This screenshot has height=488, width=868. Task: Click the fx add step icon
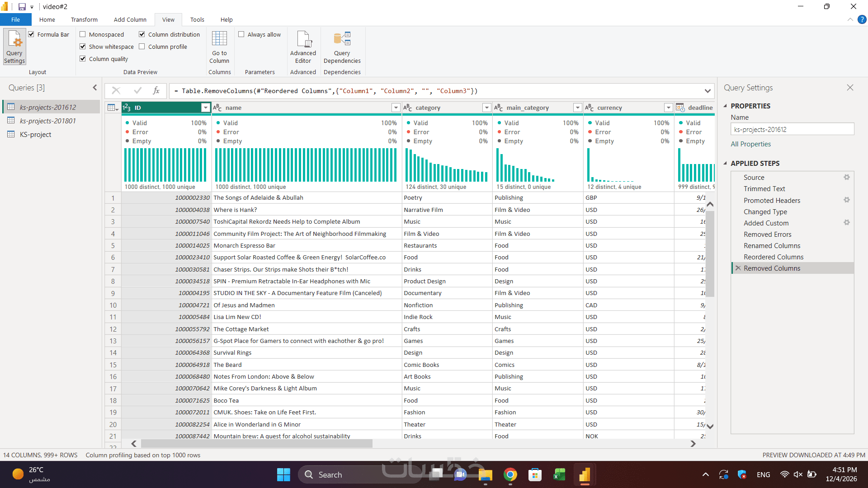pyautogui.click(x=156, y=91)
